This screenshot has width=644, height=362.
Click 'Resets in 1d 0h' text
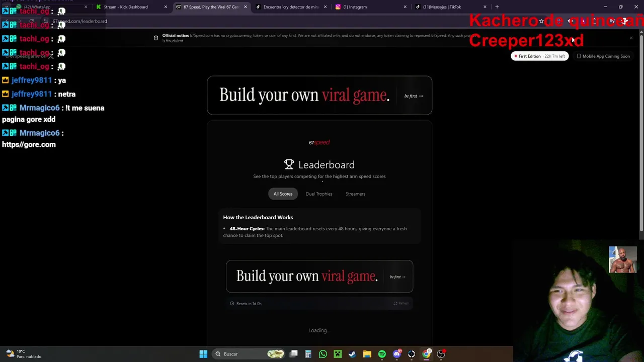pyautogui.click(x=249, y=304)
